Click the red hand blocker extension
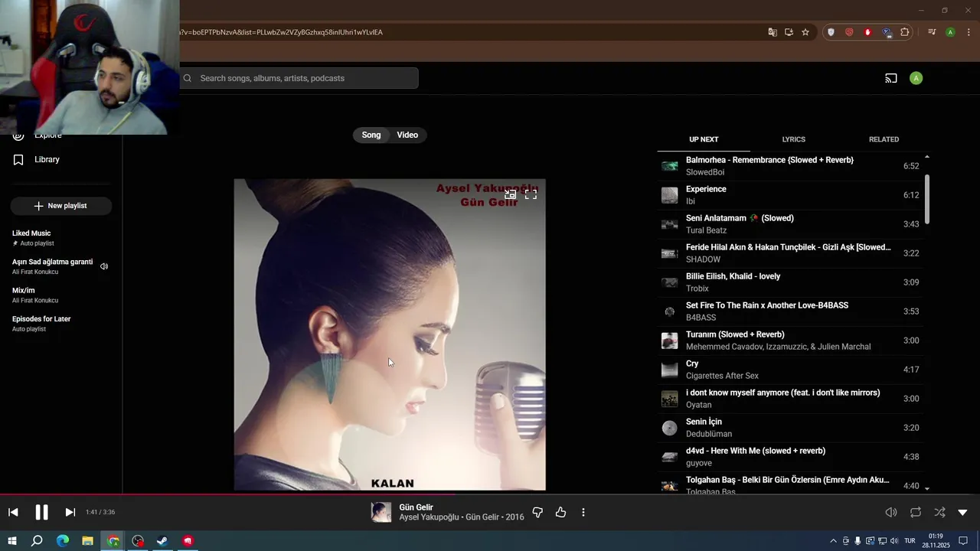This screenshot has height=551, width=980. 867,32
